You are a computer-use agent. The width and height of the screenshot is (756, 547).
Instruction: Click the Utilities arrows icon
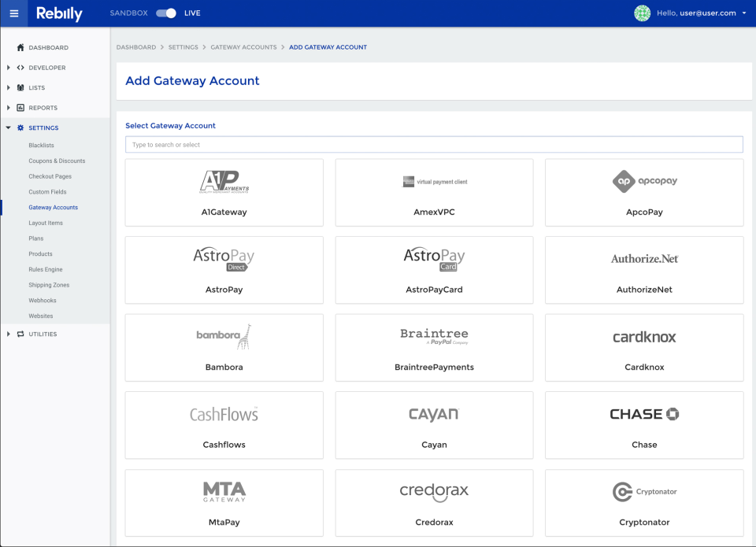20,334
